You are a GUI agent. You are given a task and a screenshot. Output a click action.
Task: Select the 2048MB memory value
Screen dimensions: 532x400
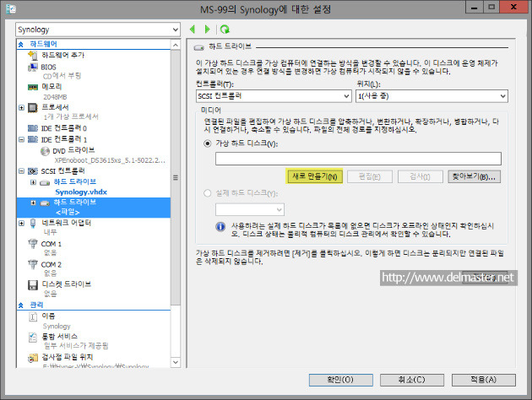(55, 97)
